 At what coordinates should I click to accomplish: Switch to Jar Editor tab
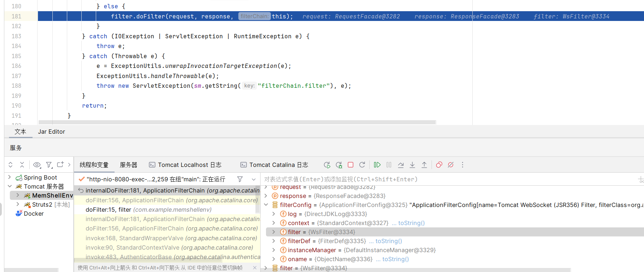[51, 131]
